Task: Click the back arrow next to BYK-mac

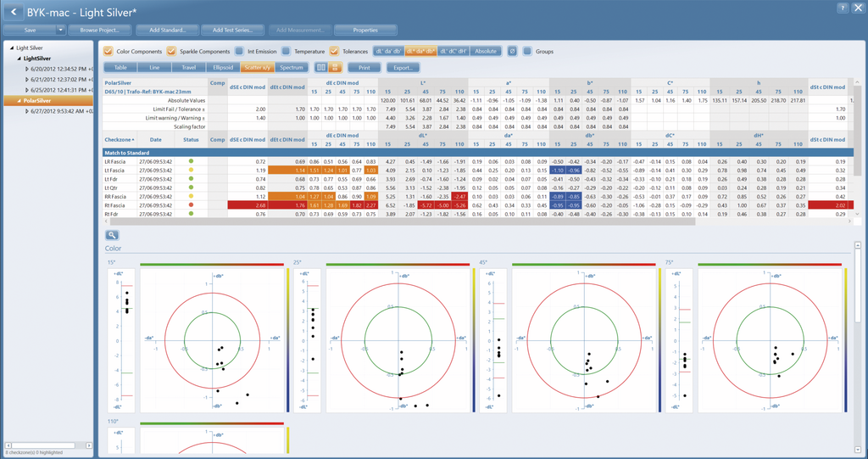Action: [14, 12]
